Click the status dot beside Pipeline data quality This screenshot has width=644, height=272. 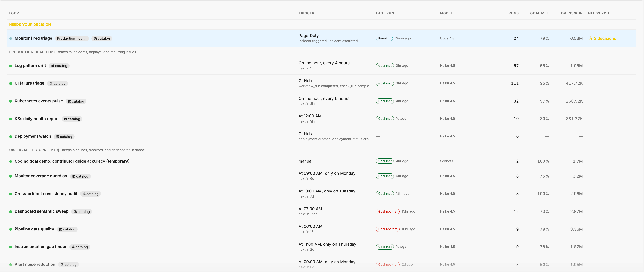coord(10,229)
